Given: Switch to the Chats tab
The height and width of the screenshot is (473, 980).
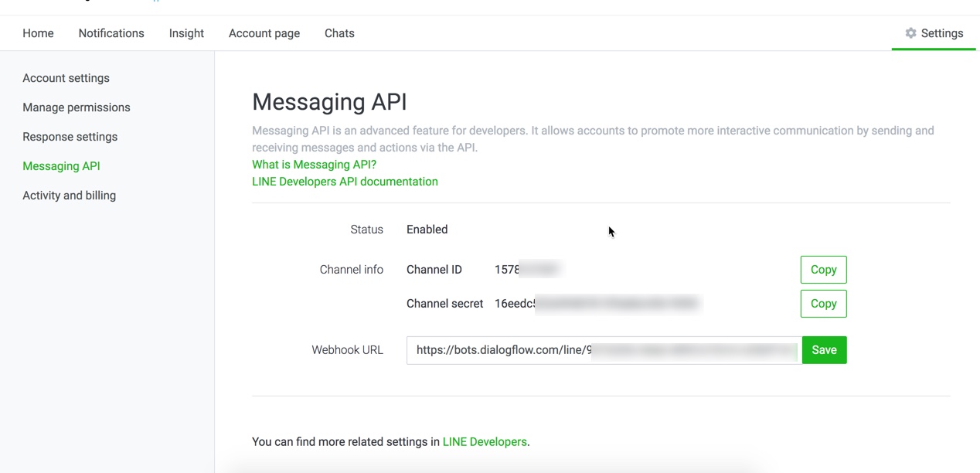Looking at the screenshot, I should [x=339, y=33].
